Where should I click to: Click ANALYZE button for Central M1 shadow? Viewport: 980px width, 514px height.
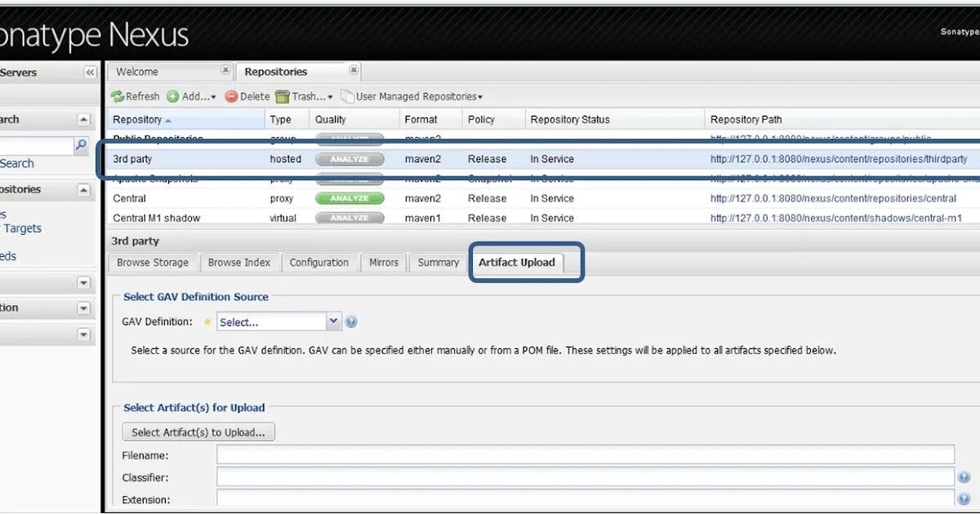[x=350, y=218]
